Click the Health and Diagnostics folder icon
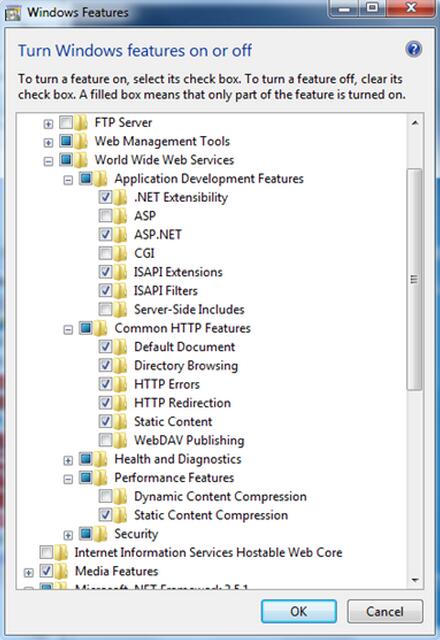Screen dimensions: 440x640 [x=100, y=459]
